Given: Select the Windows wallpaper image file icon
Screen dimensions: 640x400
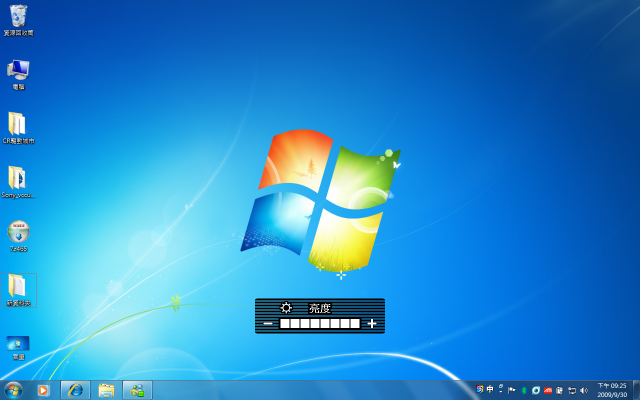Looking at the screenshot, I should pyautogui.click(x=18, y=348).
